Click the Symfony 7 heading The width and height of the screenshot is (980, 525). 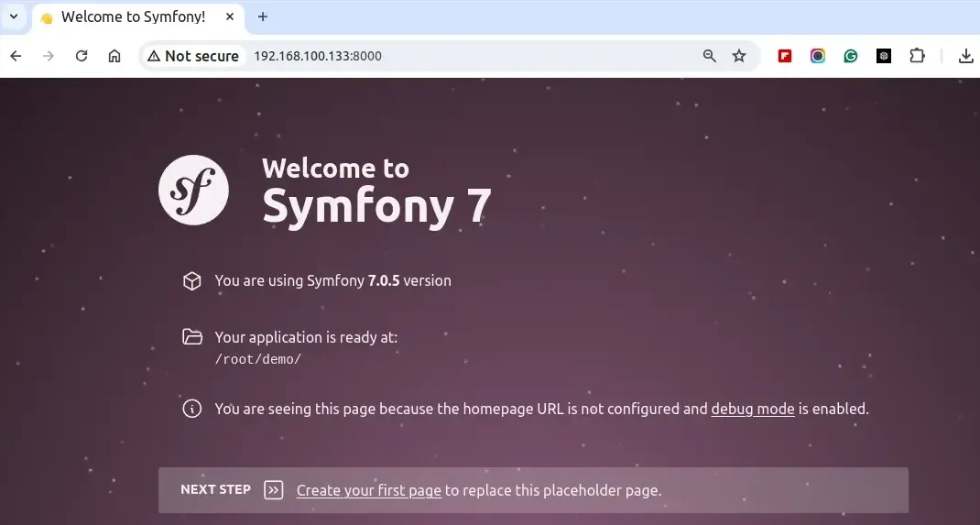click(x=376, y=205)
